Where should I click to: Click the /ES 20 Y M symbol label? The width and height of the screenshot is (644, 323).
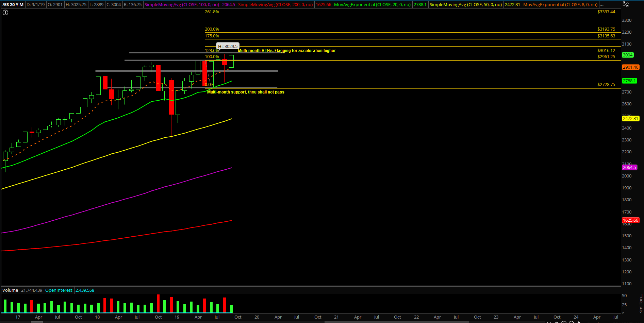click(x=13, y=5)
